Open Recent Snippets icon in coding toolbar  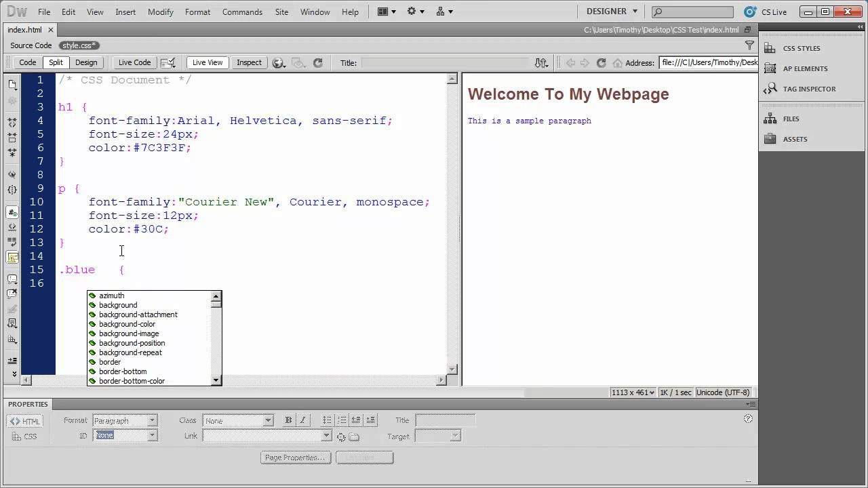[x=12, y=323]
